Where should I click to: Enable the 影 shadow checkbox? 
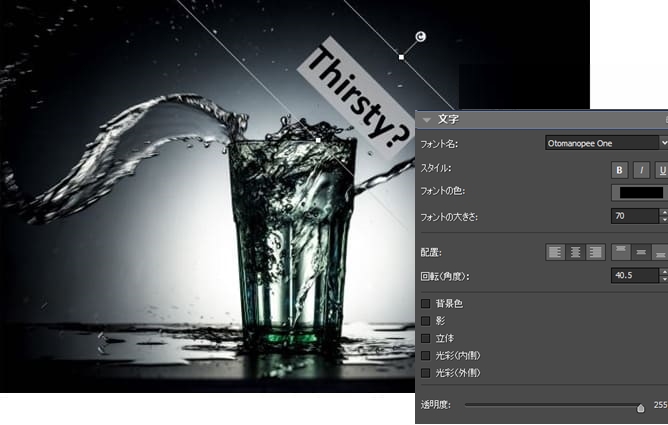point(425,321)
